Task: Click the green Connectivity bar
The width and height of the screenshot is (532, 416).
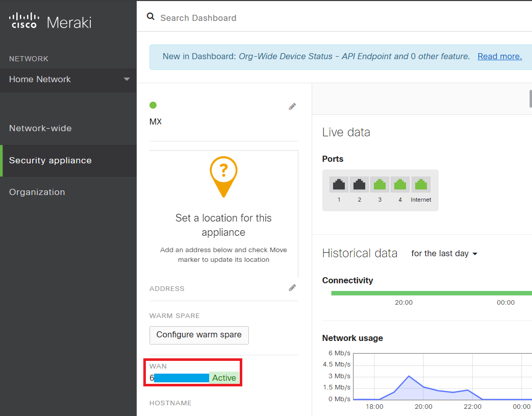Action: tap(431, 293)
